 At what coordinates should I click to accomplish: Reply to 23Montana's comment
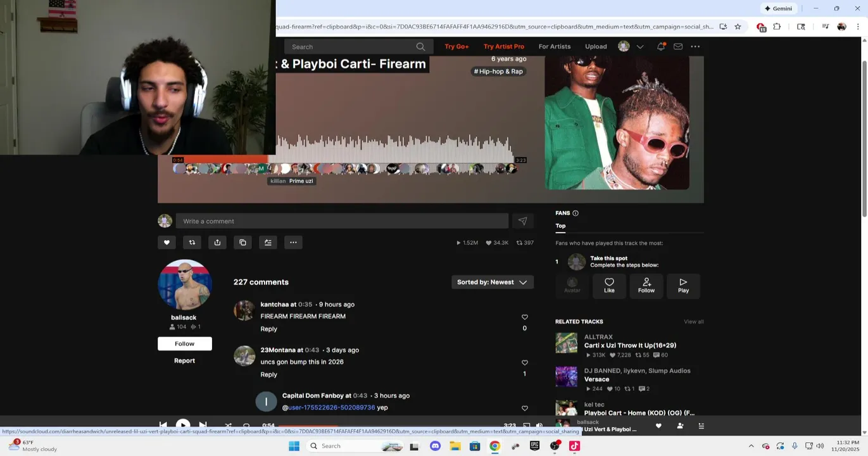tap(268, 374)
